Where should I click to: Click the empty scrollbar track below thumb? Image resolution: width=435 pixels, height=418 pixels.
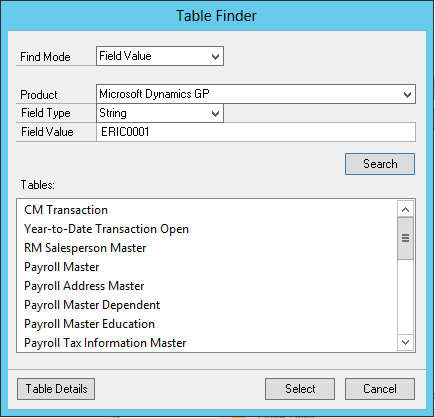click(405, 297)
